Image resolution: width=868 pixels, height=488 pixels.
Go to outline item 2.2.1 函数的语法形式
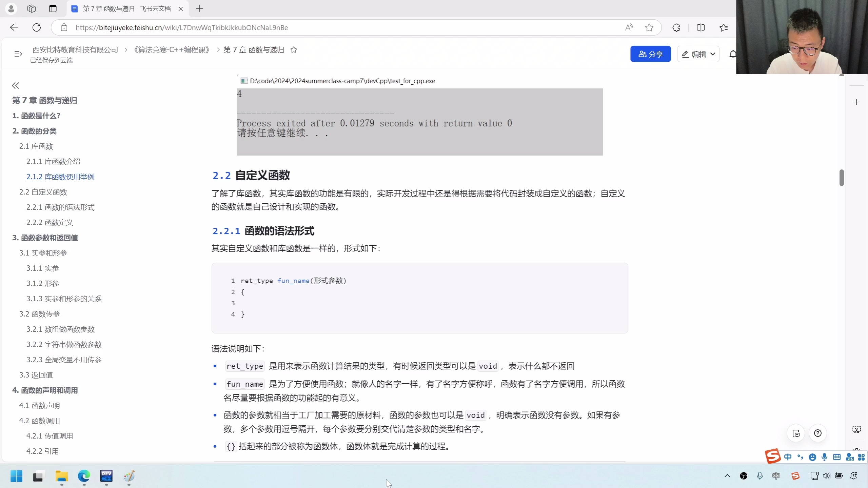[x=60, y=207]
